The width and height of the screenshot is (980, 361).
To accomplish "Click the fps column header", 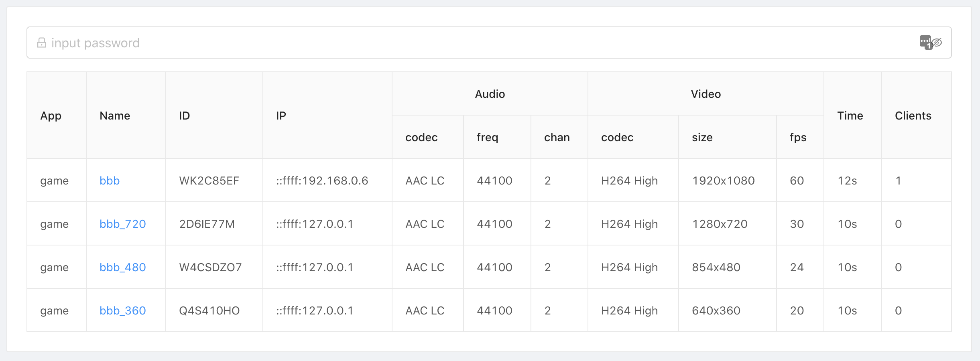I will click(x=798, y=137).
